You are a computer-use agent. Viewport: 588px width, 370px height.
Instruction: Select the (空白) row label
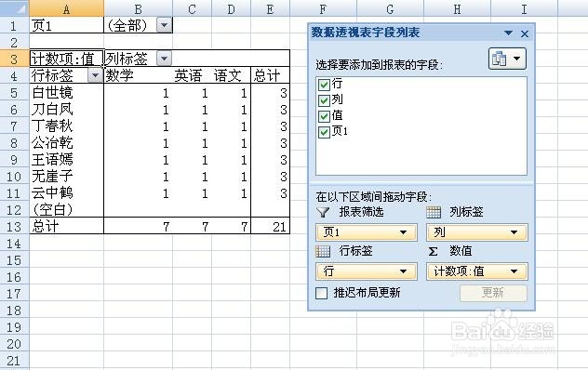coord(66,209)
